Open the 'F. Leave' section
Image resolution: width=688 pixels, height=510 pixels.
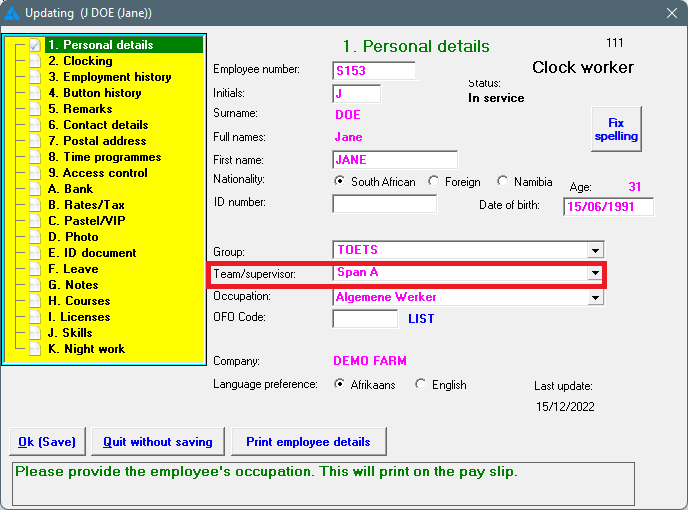(x=73, y=269)
